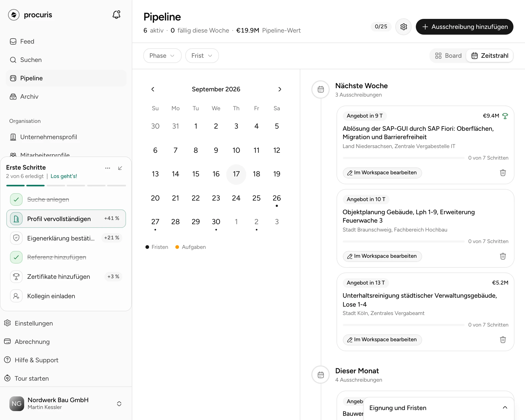Screen dimensions: 525x420
Task: Switch to Zeitstrahl view
Action: click(490, 56)
